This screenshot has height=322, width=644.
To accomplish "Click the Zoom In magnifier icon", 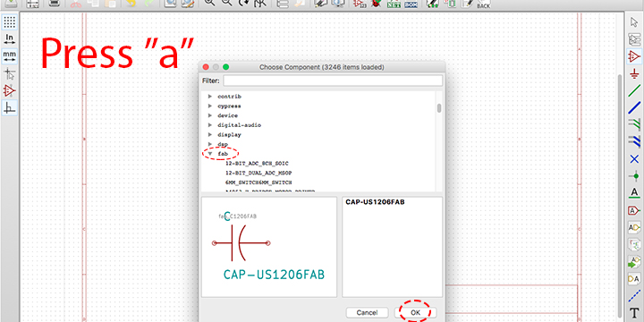I will tap(209, 4).
